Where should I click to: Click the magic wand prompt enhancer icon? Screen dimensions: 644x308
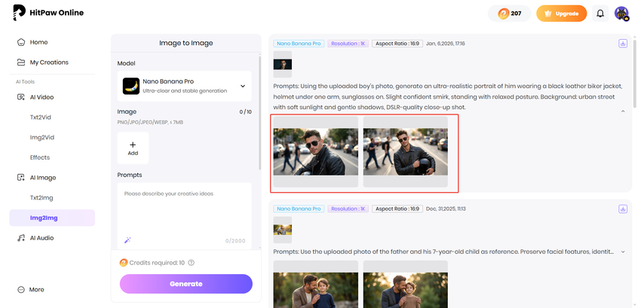click(127, 241)
